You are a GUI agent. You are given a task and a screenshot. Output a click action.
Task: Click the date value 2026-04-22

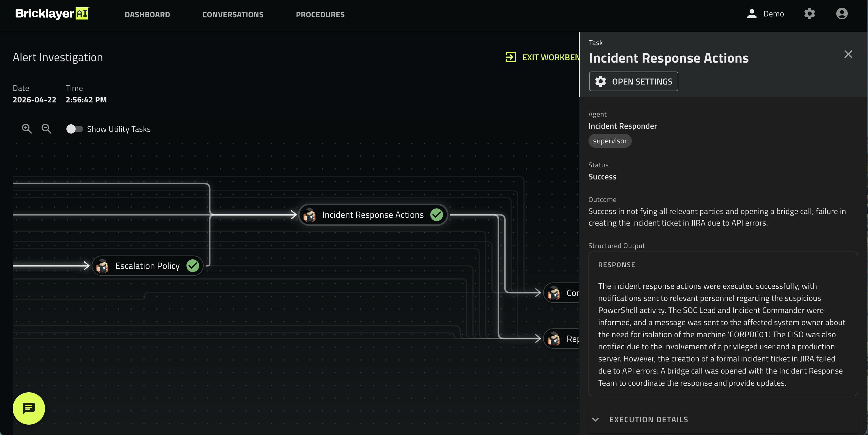click(34, 100)
